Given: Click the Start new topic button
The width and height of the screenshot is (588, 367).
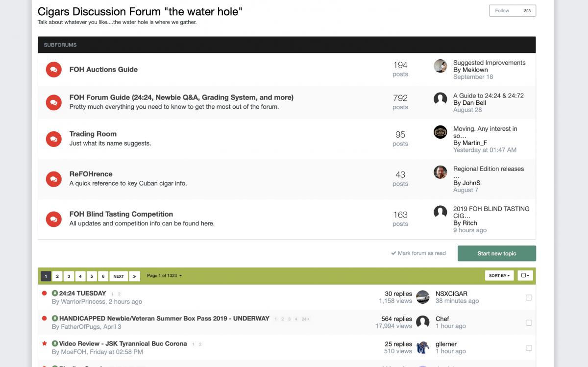Looking at the screenshot, I should (497, 253).
